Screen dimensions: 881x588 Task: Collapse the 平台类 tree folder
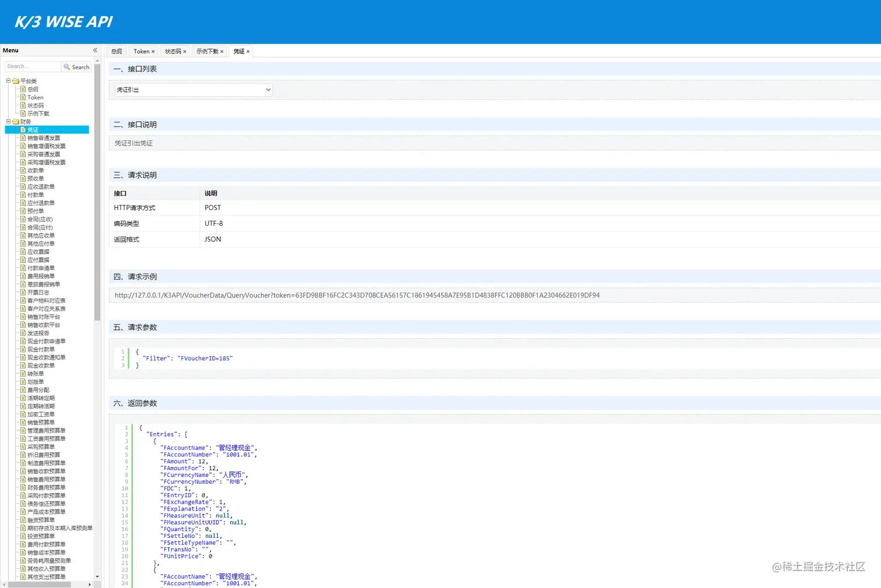point(8,81)
